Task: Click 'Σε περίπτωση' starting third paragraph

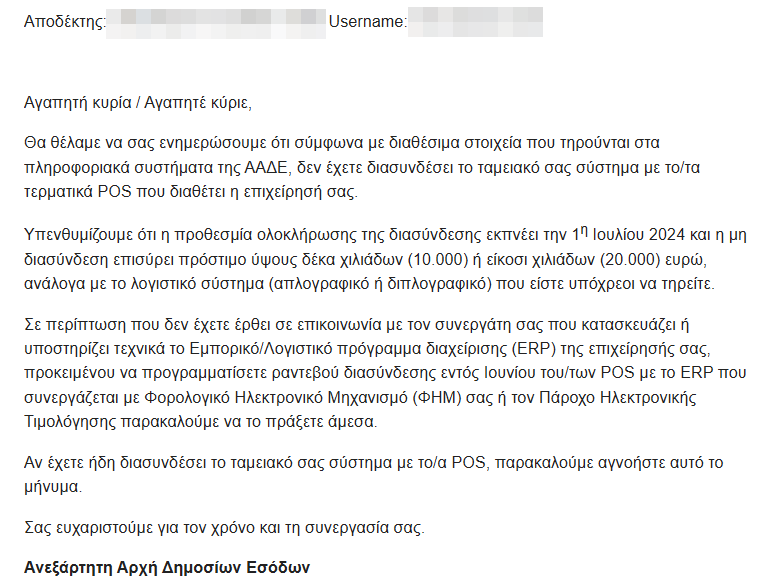Action: pos(75,325)
